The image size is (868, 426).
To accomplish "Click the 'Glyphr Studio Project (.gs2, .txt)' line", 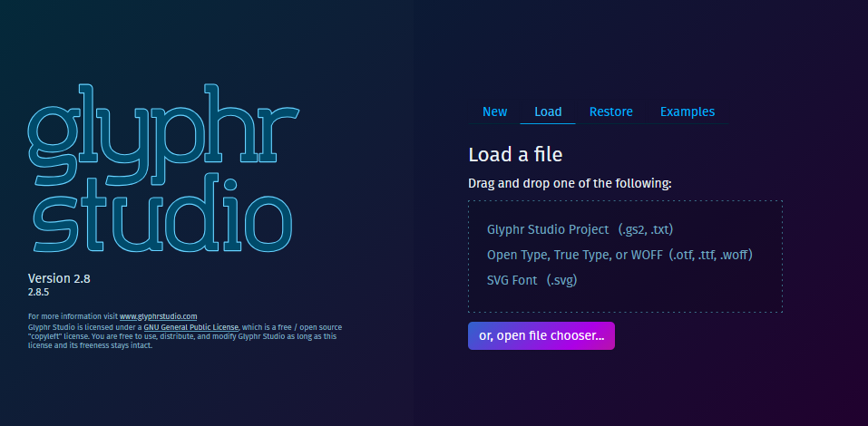I will tap(580, 229).
